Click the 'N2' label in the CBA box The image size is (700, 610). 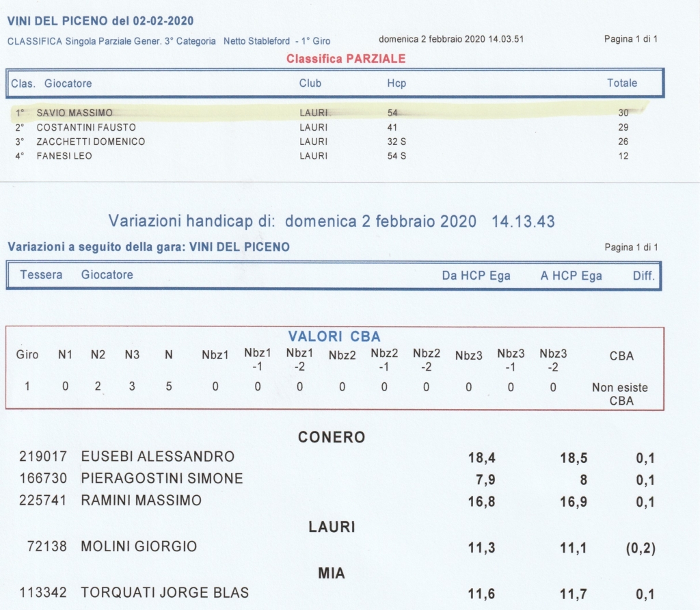coord(98,354)
